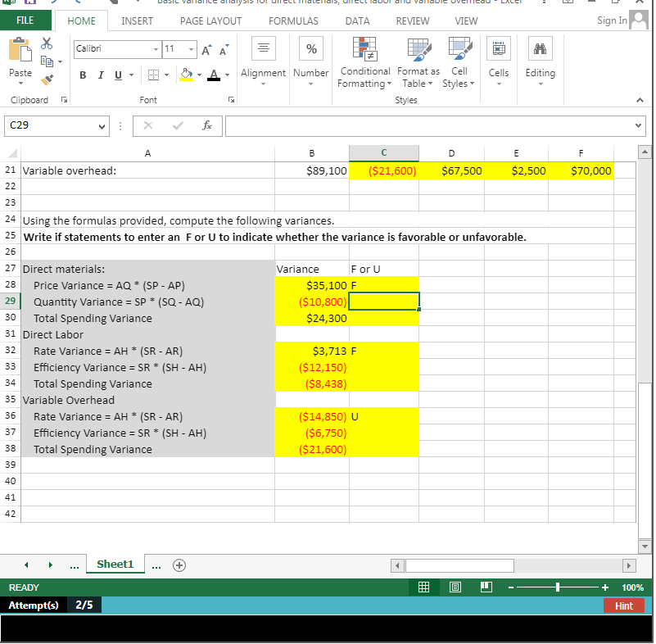The width and height of the screenshot is (656, 644).
Task: Increase font size with large A
Action: pyautogui.click(x=206, y=50)
